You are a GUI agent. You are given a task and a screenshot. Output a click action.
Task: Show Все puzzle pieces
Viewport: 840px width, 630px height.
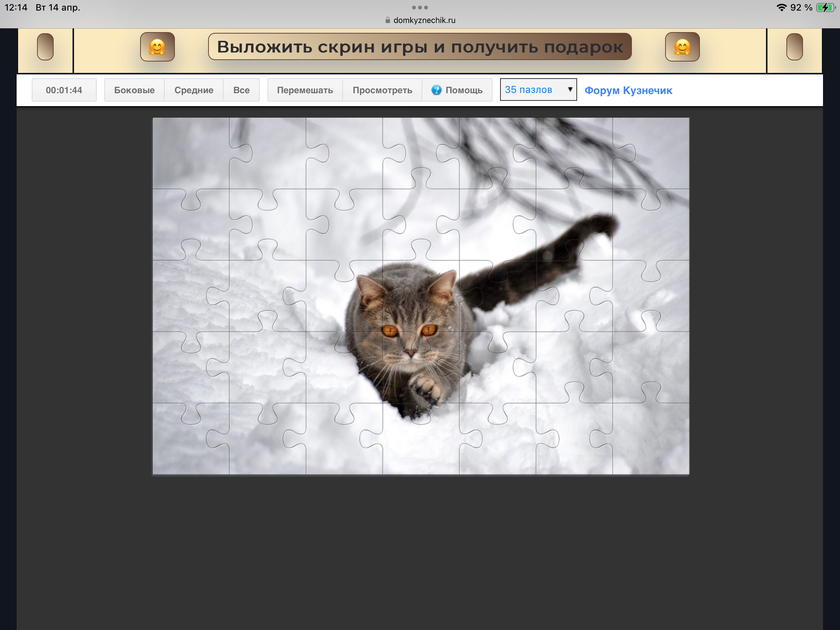tap(241, 90)
